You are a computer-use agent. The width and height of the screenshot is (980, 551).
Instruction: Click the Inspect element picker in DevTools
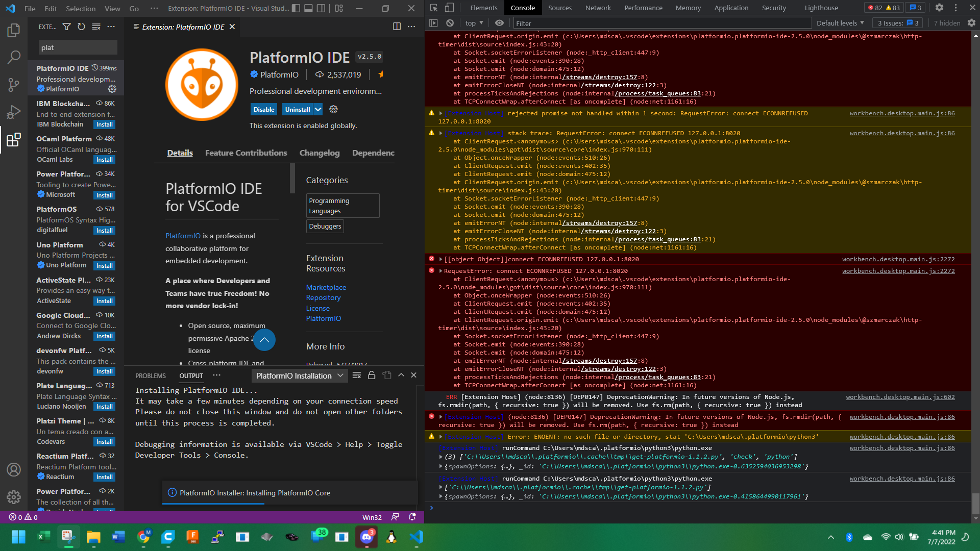point(434,8)
